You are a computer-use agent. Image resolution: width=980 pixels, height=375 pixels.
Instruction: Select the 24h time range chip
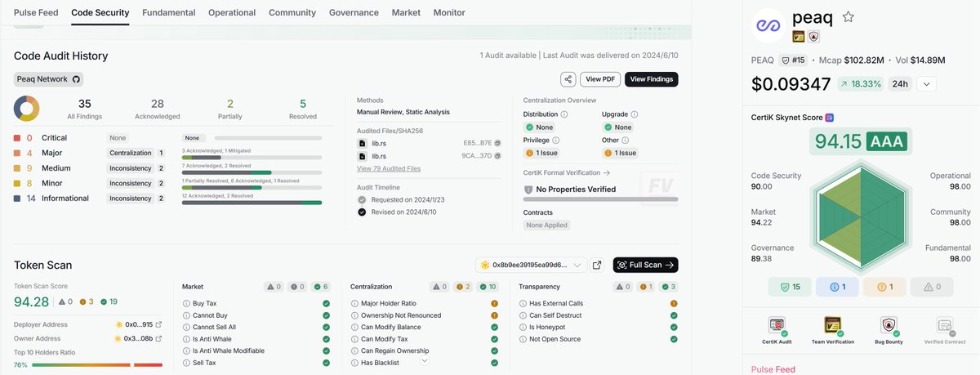(900, 83)
